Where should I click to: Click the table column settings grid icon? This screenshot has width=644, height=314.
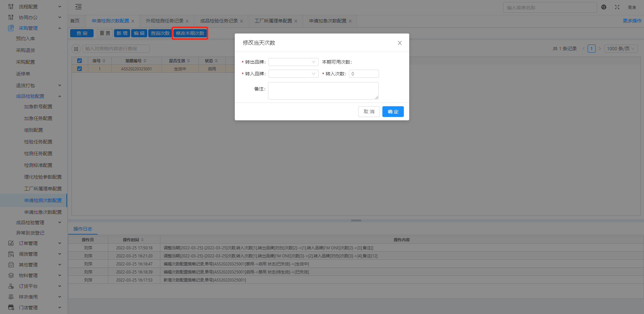76,49
